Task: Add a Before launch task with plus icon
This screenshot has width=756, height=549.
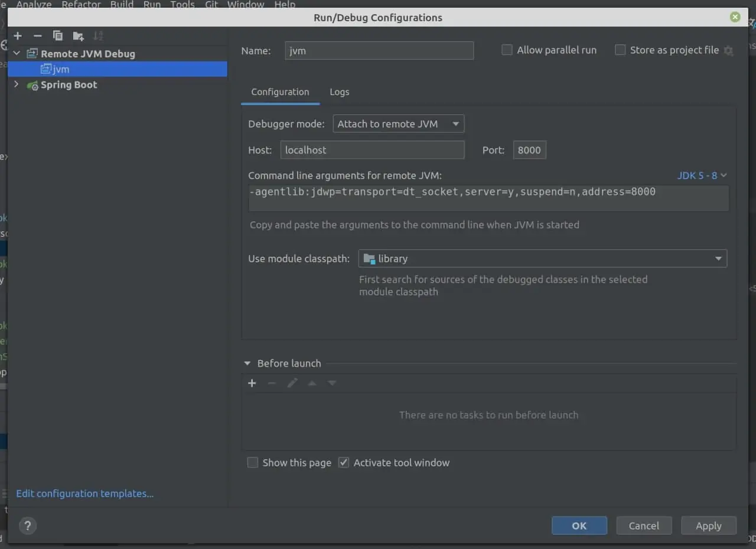Action: pos(252,383)
